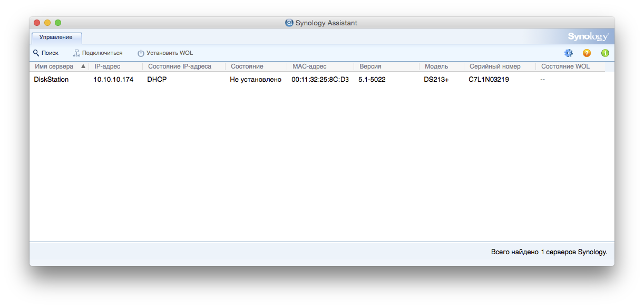Click the version 5.1-5022 cell
Image resolution: width=644 pixels, height=308 pixels.
pyautogui.click(x=372, y=80)
